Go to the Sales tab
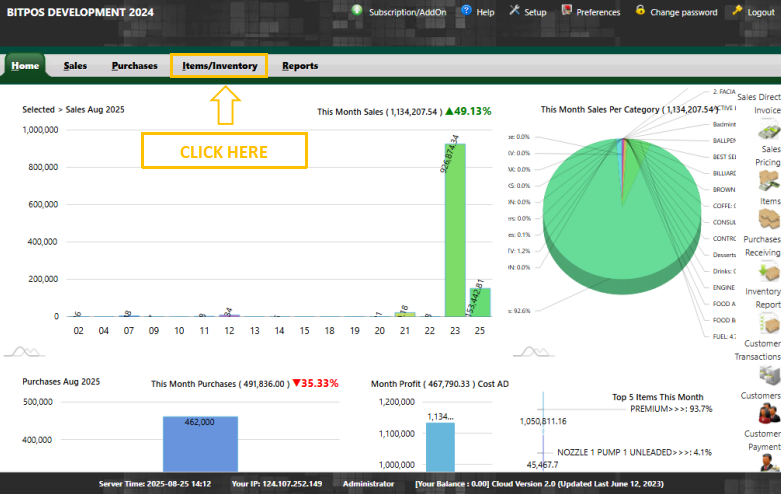The height and width of the screenshot is (494, 781). pos(75,66)
